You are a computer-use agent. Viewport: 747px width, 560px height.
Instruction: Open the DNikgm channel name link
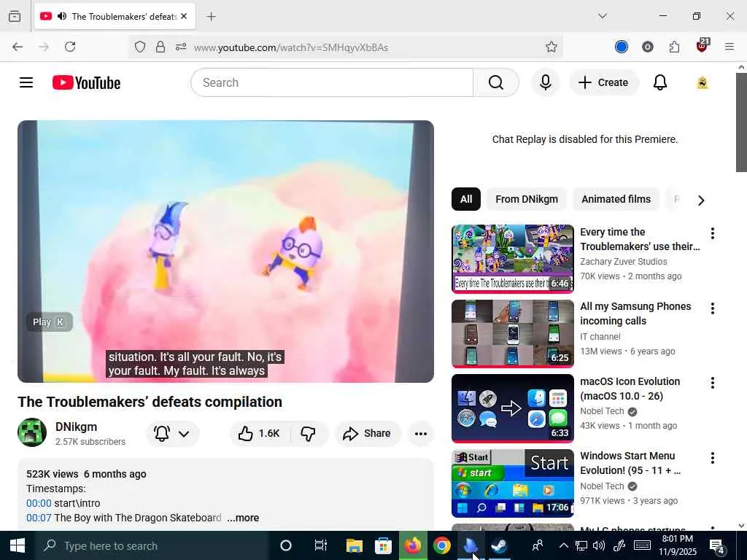tap(76, 427)
